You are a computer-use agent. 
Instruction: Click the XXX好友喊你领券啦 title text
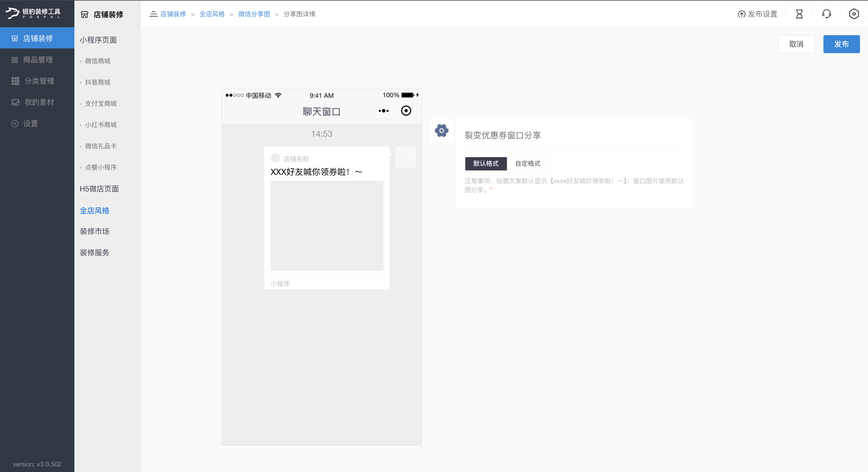(x=316, y=172)
